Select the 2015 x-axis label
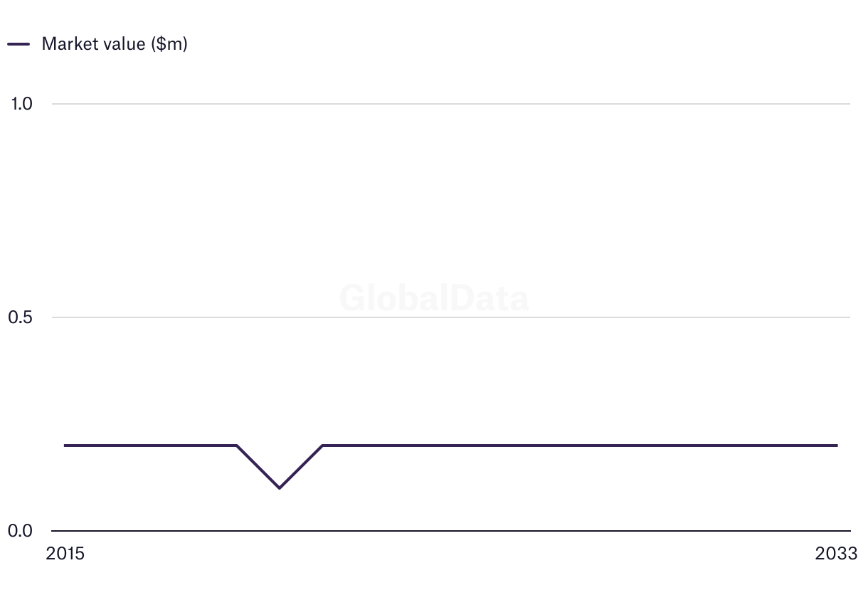This screenshot has height=595, width=868. (x=65, y=554)
